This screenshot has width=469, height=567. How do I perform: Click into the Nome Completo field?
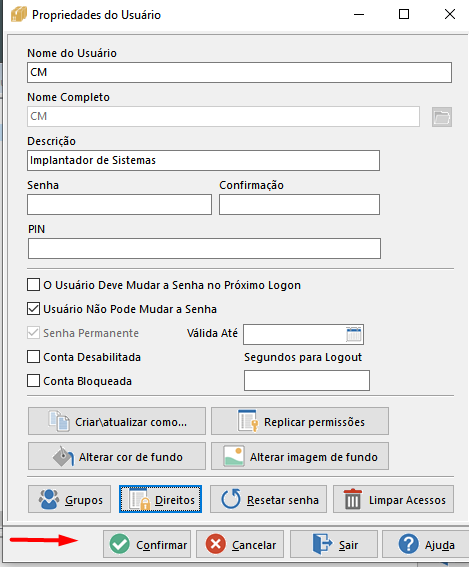pyautogui.click(x=223, y=116)
